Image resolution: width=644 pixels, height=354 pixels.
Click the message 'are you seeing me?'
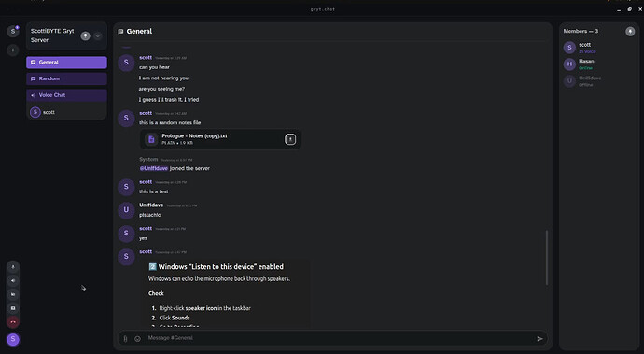(161, 89)
